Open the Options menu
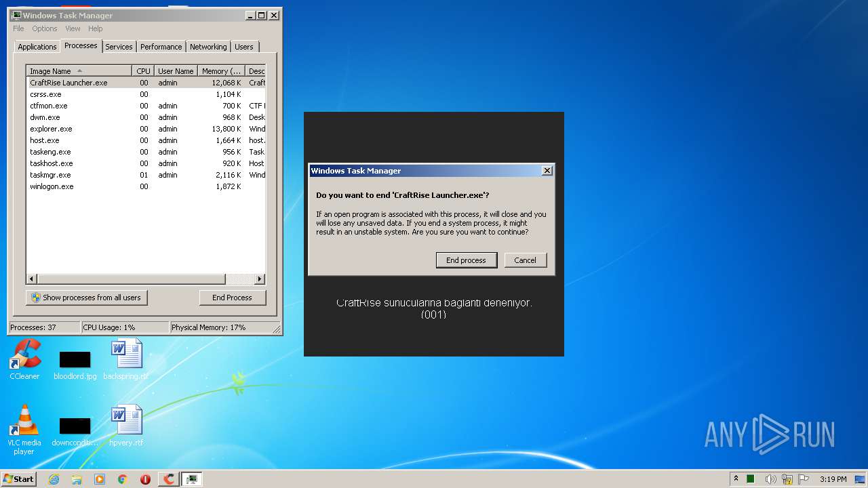This screenshot has height=488, width=868. pyautogui.click(x=45, y=28)
